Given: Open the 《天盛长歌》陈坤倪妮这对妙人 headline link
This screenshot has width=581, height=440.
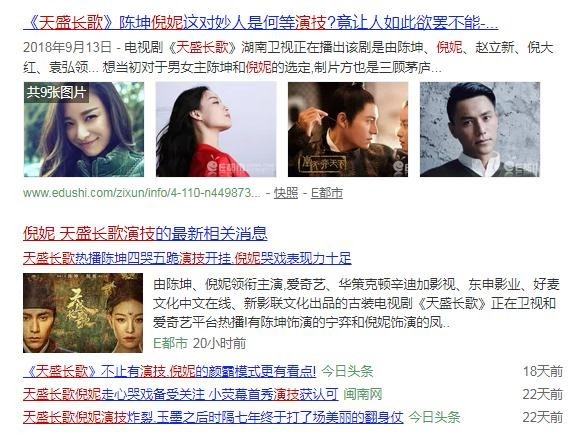Looking at the screenshot, I should pos(260,23).
